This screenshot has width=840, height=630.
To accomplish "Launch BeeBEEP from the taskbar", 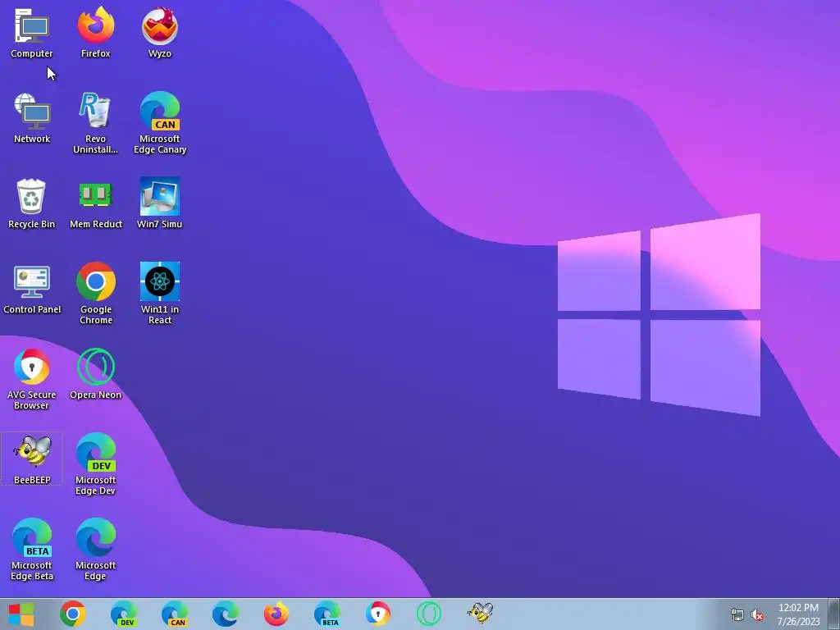I will click(x=480, y=613).
